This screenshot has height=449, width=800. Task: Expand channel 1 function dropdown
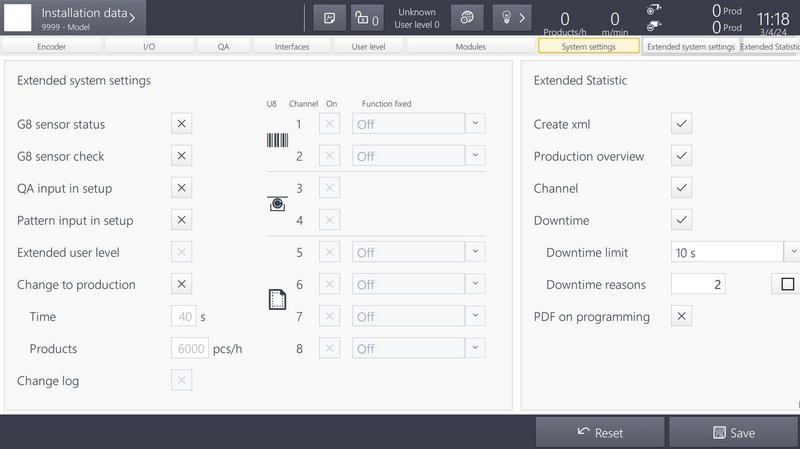click(475, 124)
